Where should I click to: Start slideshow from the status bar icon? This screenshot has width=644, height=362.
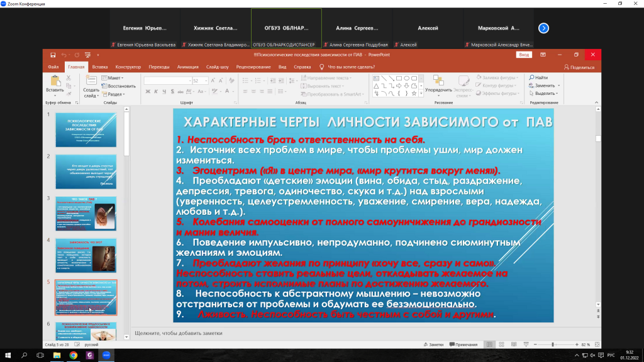526,345
